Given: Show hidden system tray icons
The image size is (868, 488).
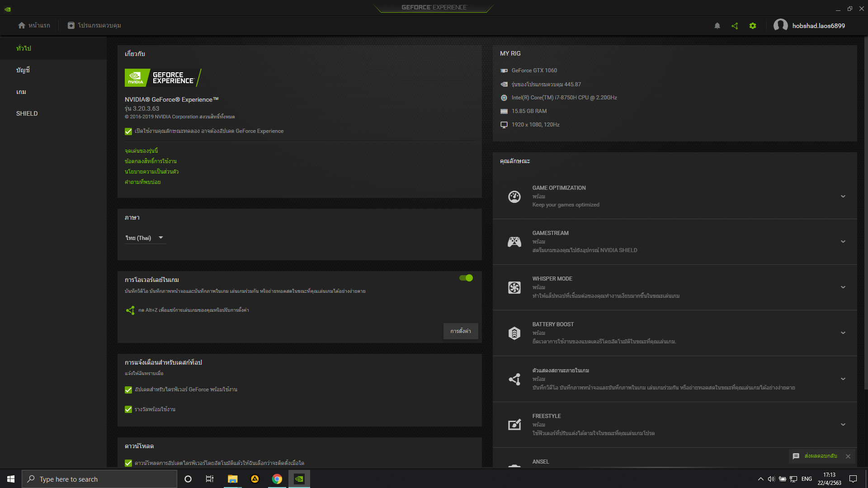Looking at the screenshot, I should click(x=760, y=479).
